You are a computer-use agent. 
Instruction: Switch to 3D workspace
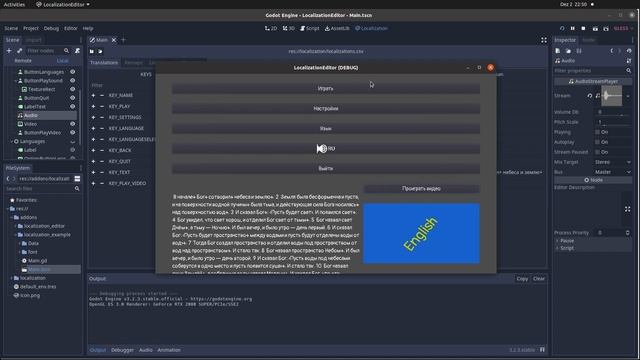point(289,28)
